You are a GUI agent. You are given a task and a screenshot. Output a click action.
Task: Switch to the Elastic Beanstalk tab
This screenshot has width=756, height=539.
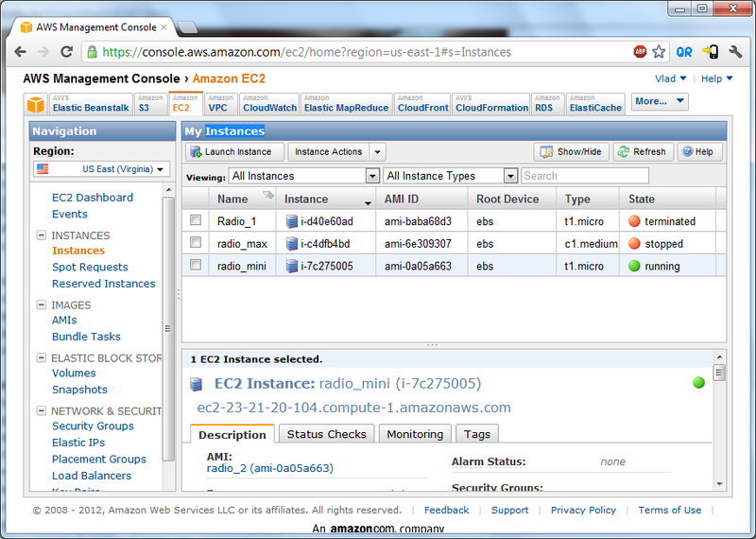(x=91, y=104)
